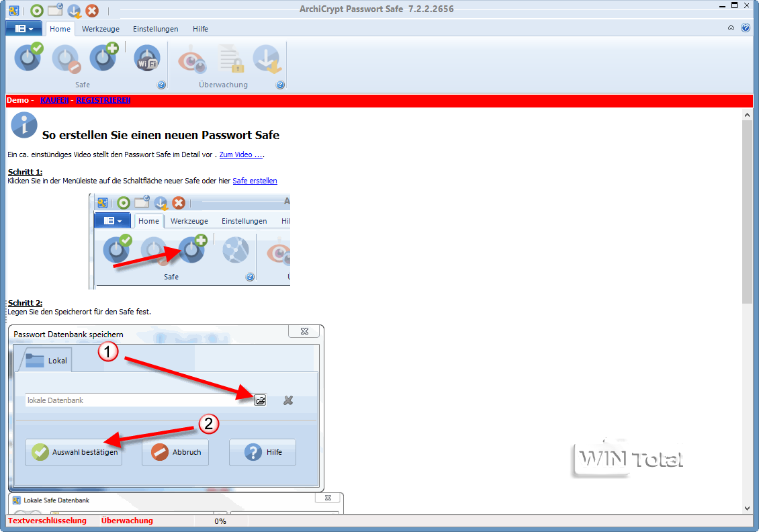This screenshot has width=759, height=532.
Task: Click the heading So erstellen Sie einen neuen Passwort Safe
Action: 161,135
